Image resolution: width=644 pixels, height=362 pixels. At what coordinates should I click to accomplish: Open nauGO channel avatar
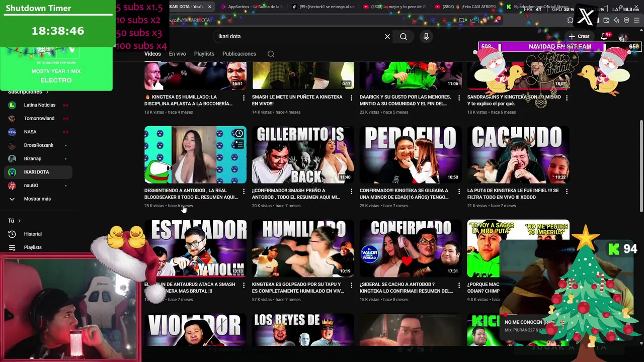(12, 186)
